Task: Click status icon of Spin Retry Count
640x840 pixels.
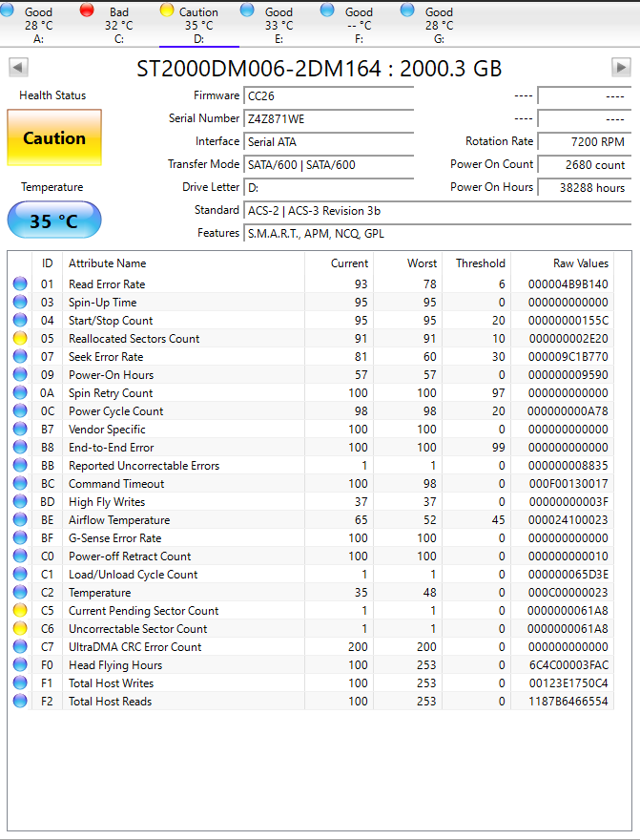Action: [20, 392]
